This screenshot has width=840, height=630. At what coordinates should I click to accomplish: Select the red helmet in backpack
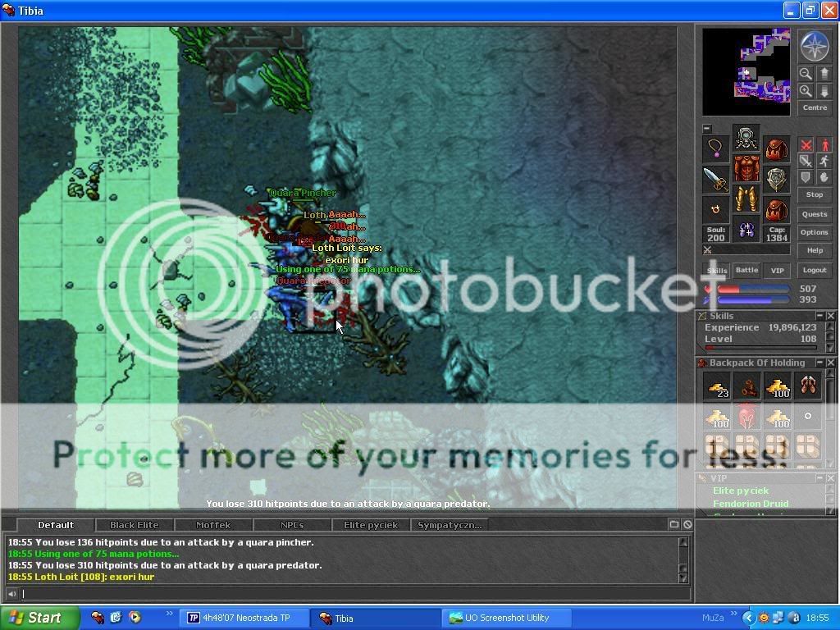(x=747, y=416)
